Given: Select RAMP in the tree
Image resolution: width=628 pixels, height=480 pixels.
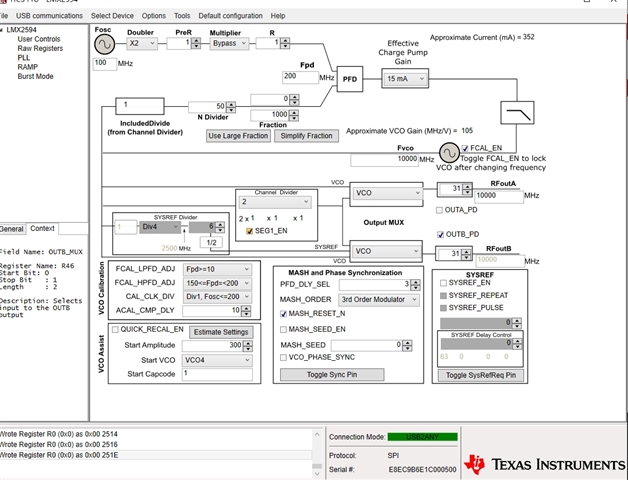Looking at the screenshot, I should pos(28,67).
